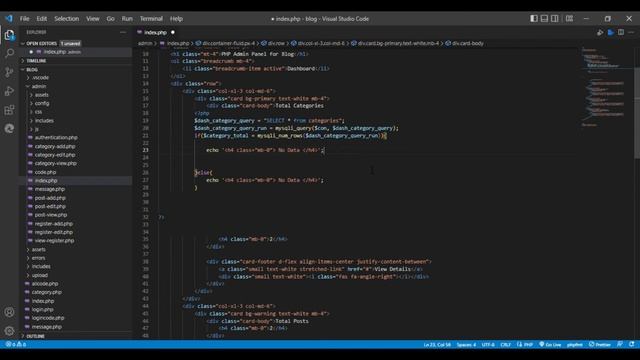Open the Accounts icon in activity bar
The width and height of the screenshot is (640, 360).
(x=9, y=312)
